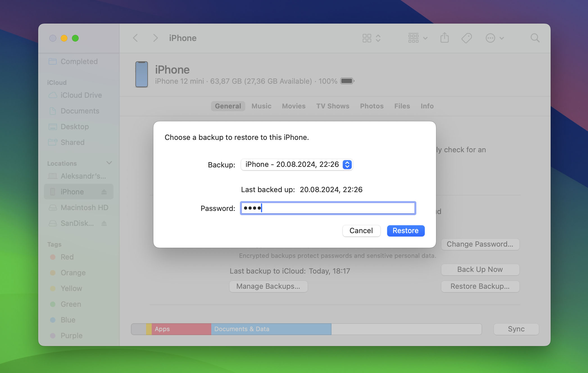Click the Share toolbar icon

pyautogui.click(x=444, y=38)
